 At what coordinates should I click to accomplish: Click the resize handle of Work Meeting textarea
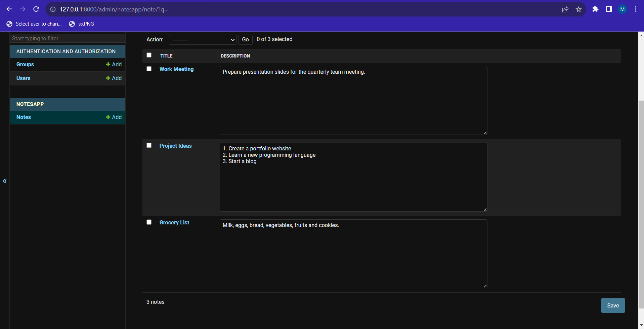click(x=485, y=133)
